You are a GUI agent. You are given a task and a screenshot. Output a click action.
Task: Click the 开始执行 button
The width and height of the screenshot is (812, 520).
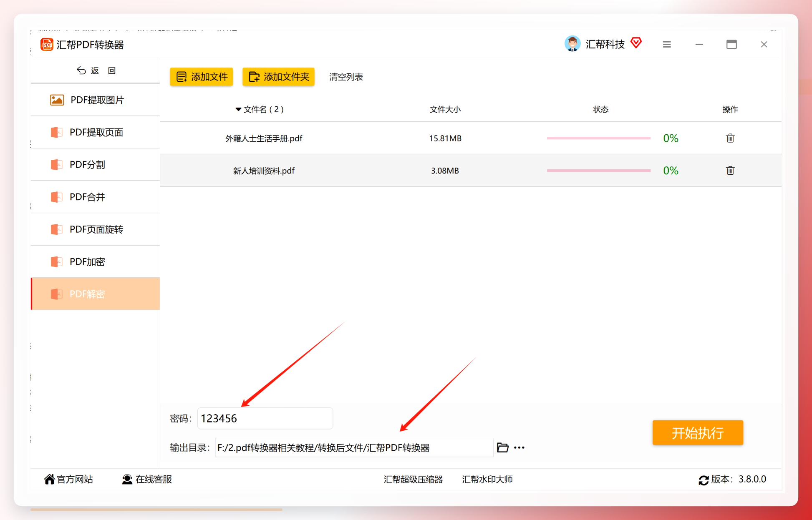click(x=698, y=433)
